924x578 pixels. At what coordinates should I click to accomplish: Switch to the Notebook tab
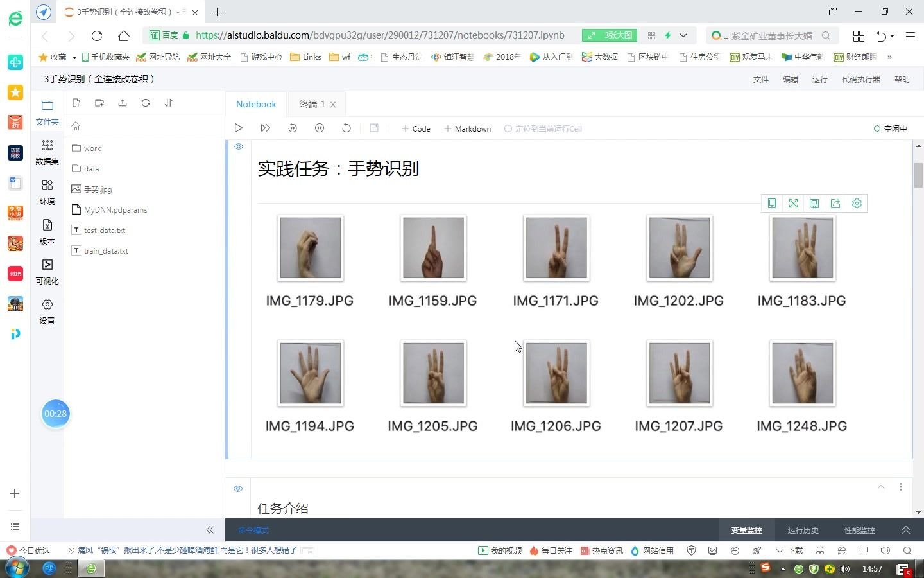point(256,104)
